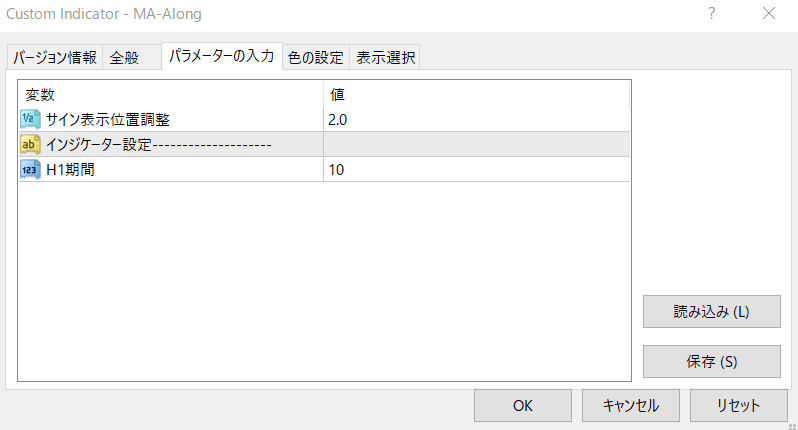This screenshot has height=430, width=798.
Task: Edit the H1期間 value 10
Action: (476, 169)
